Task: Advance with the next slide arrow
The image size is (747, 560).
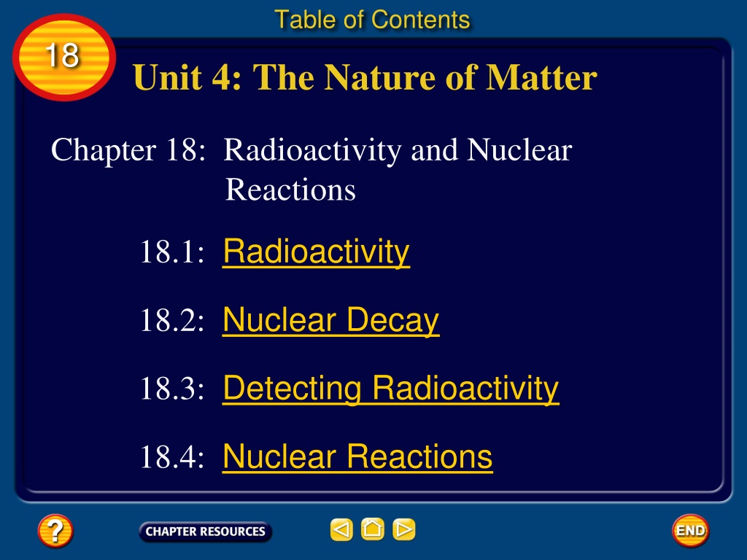Action: 404,529
